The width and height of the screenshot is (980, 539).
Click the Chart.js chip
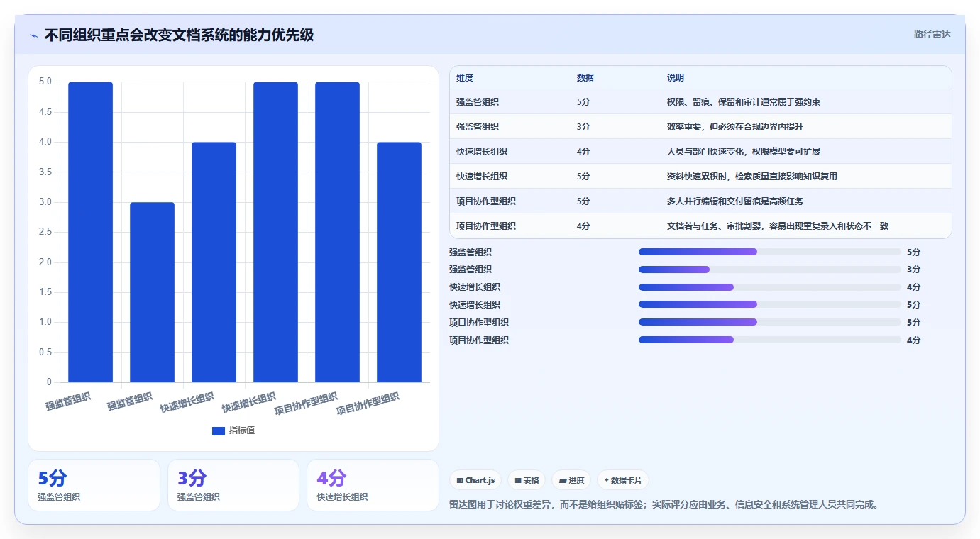click(475, 480)
